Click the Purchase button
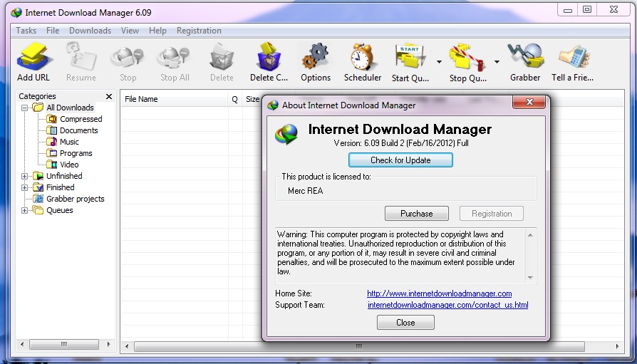The width and height of the screenshot is (637, 364). 417,214
